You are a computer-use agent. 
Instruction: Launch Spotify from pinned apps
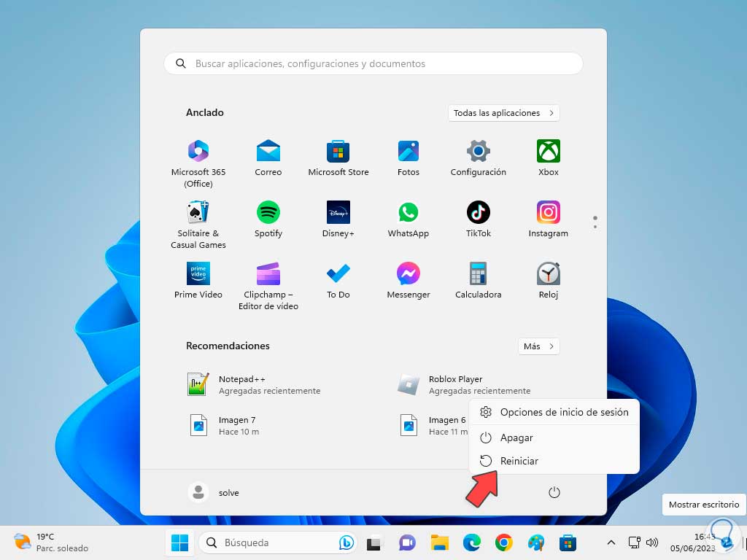[x=268, y=219]
